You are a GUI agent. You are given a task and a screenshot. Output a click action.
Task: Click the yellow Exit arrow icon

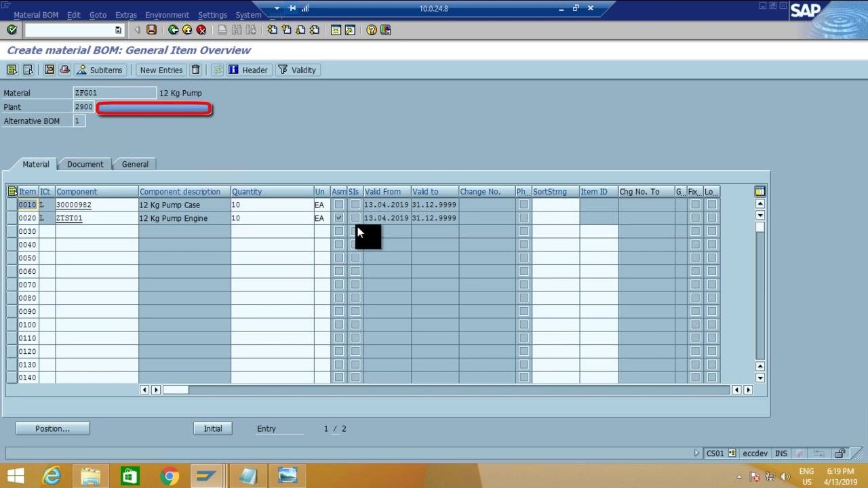(187, 30)
